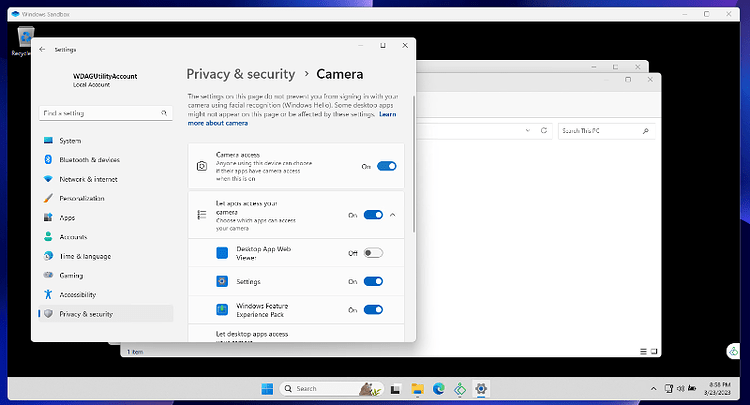Open Microsoft Edge from the taskbar
This screenshot has height=405, width=750.
439,389
